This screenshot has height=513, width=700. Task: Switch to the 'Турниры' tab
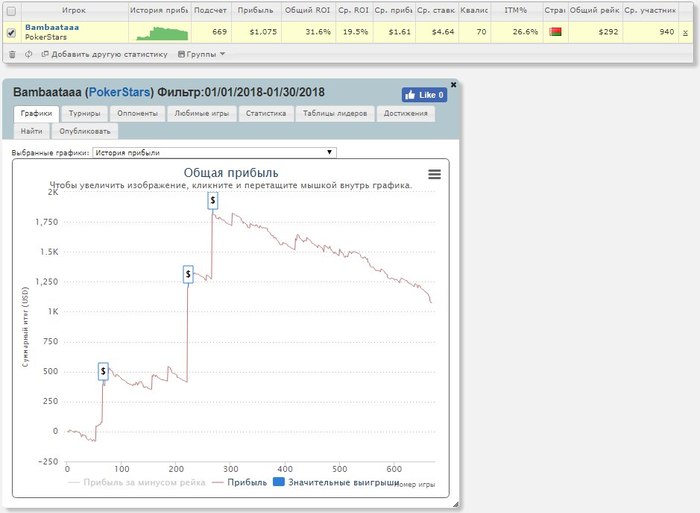[x=84, y=113]
